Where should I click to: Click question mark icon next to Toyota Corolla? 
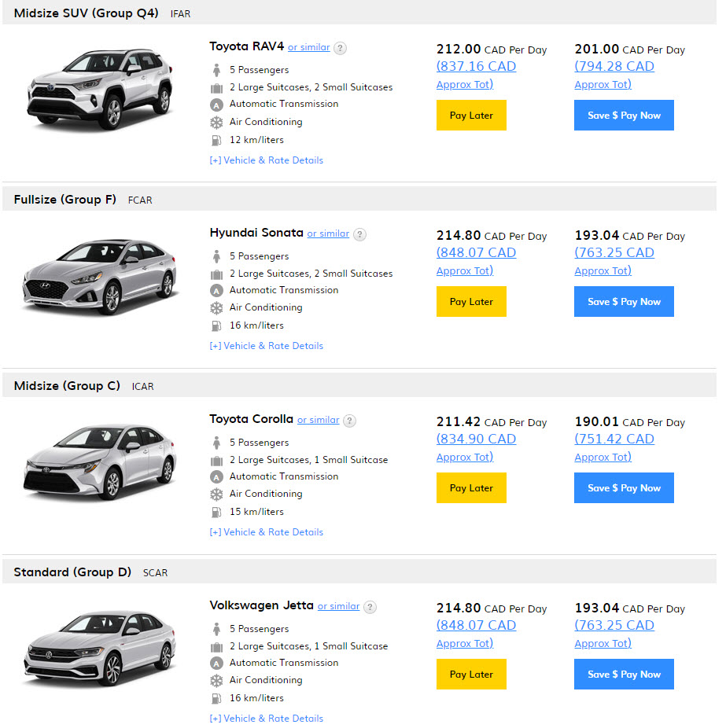(350, 421)
